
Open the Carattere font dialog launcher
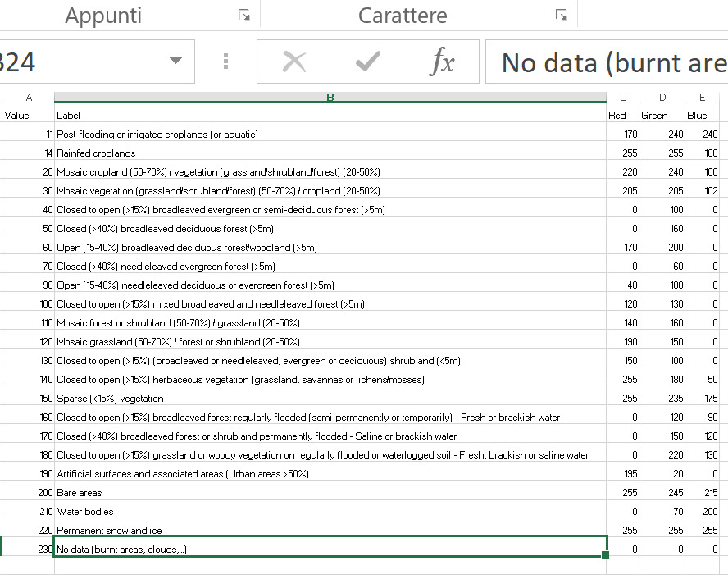coord(562,16)
